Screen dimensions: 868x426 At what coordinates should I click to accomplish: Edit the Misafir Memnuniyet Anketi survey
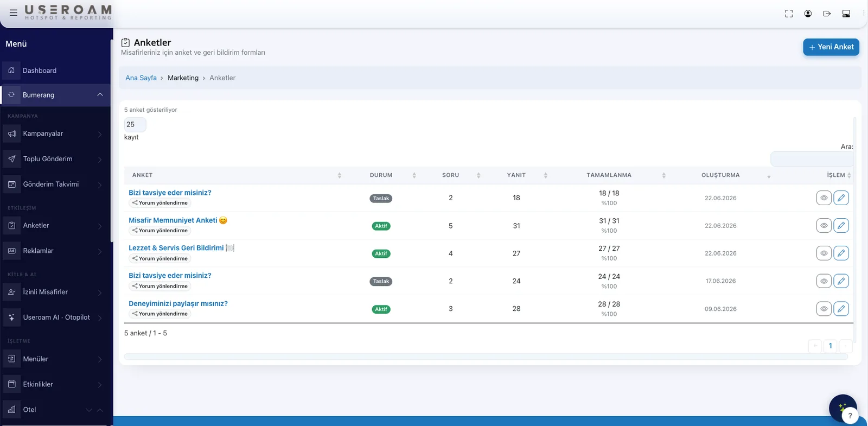coord(841,226)
